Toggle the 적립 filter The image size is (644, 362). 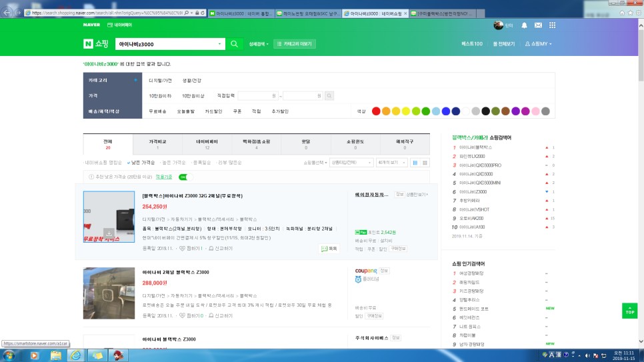[x=256, y=111]
